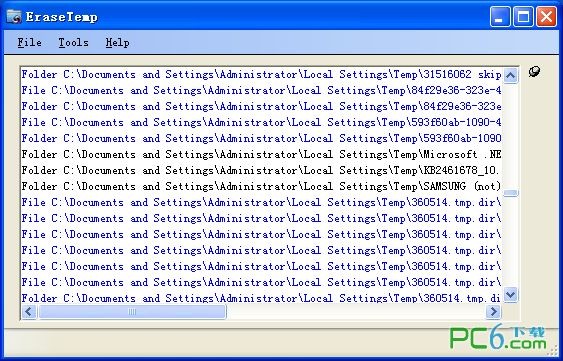
Task: Click the pin icon beside the log
Action: (x=534, y=71)
